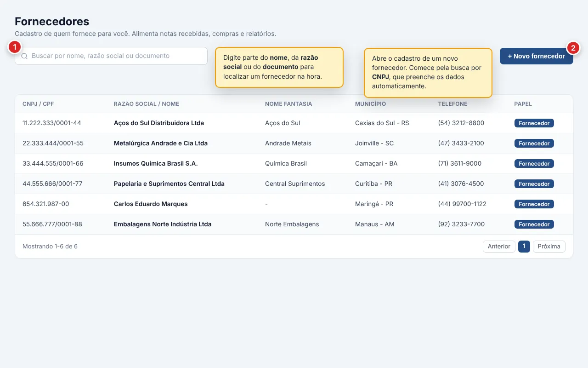
Task: Open Insumos Química Brasil S.A. record
Action: click(x=294, y=164)
